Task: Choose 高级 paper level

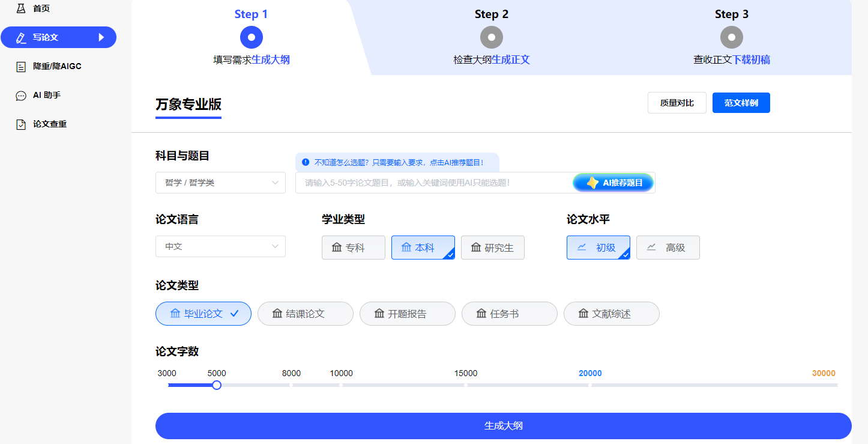Action: [668, 248]
